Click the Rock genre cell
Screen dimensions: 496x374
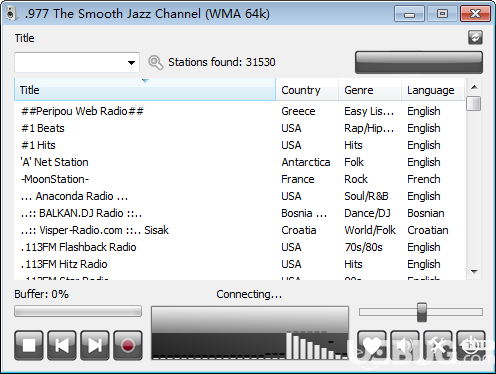click(x=356, y=179)
